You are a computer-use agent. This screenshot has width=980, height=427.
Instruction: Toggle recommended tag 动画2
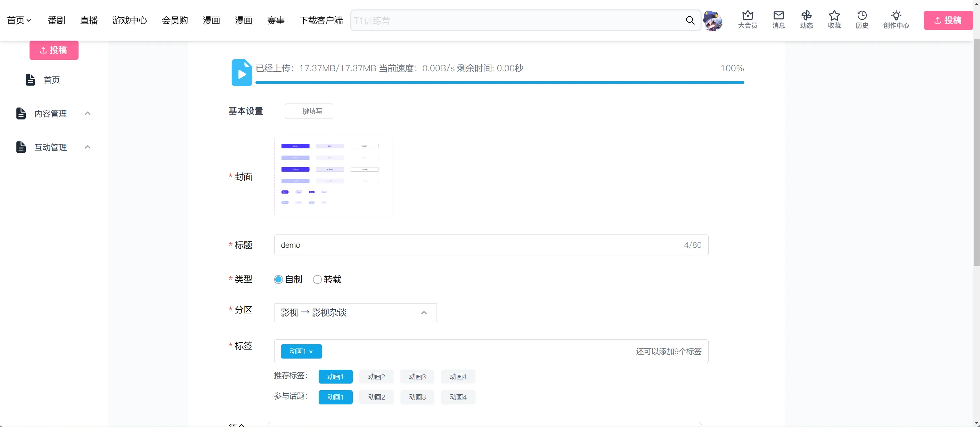pos(376,376)
